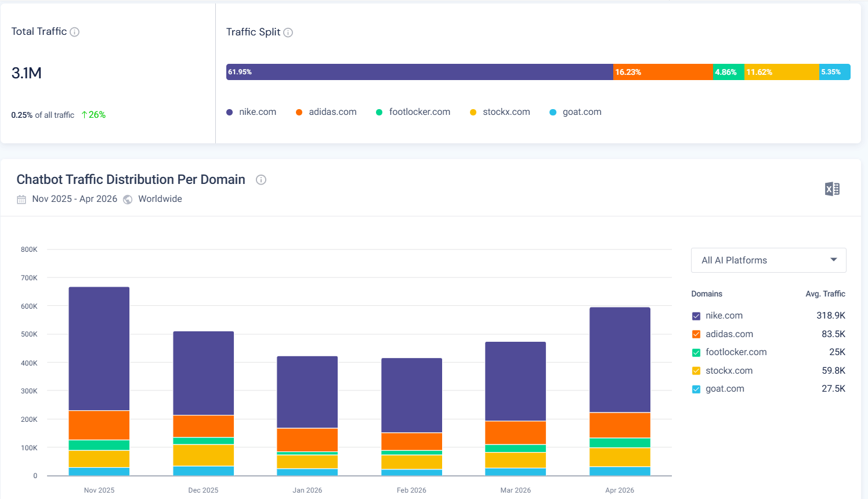Click nike.com in Traffic Split legend

pos(251,112)
